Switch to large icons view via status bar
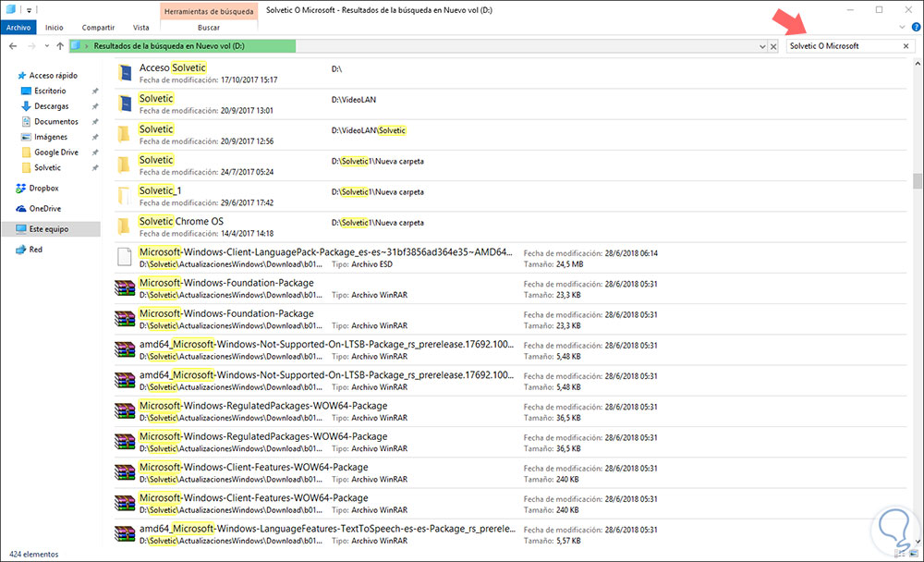Screen dimensions: 924x562 [x=914, y=554]
